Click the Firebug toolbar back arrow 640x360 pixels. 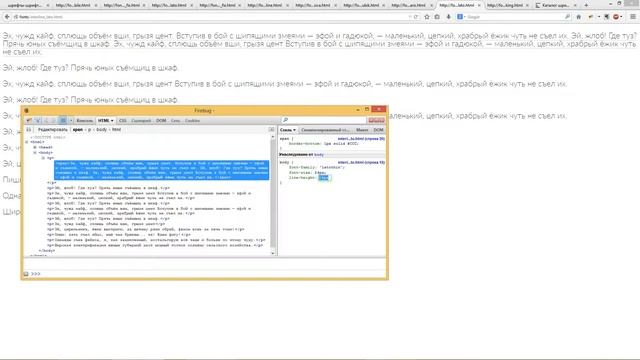click(46, 121)
